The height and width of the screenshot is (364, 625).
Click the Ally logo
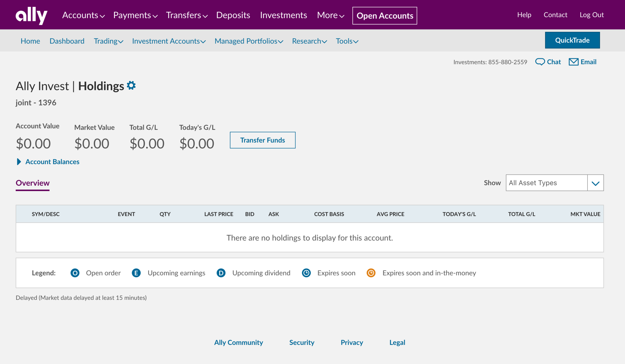(x=31, y=15)
